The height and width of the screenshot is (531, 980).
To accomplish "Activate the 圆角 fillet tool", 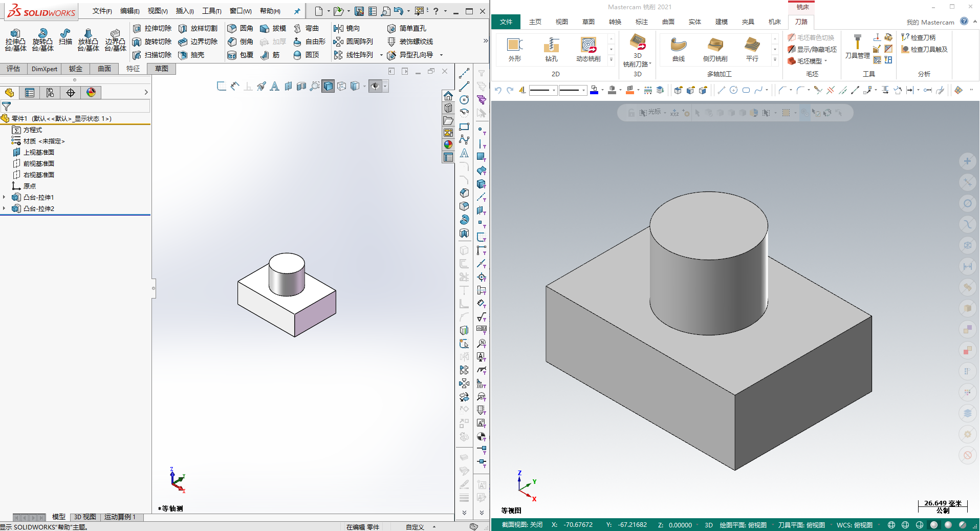I will click(x=241, y=28).
